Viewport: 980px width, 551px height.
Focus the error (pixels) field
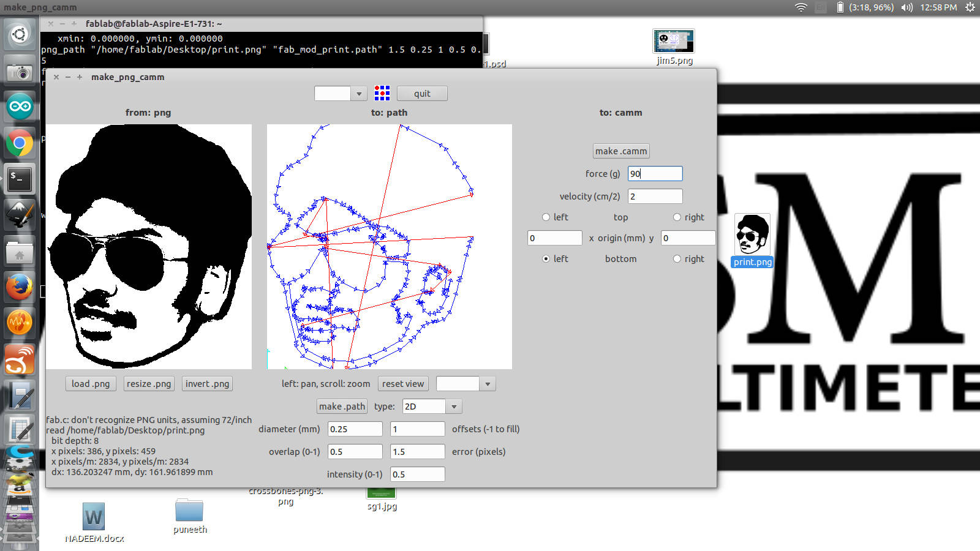point(418,452)
